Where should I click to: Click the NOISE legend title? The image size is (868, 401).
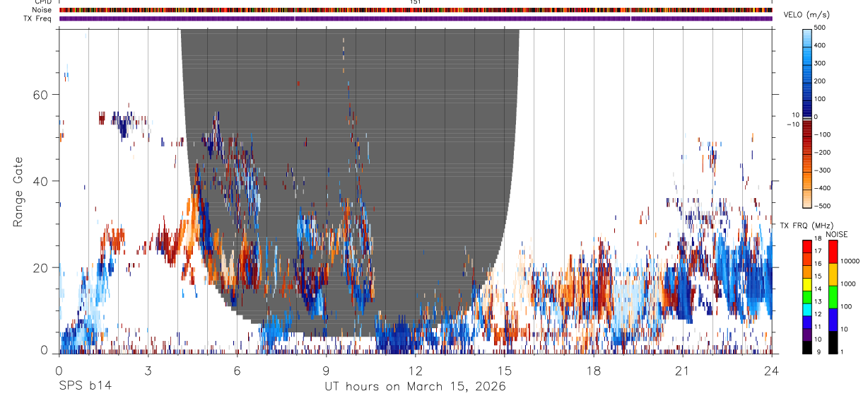[837, 234]
